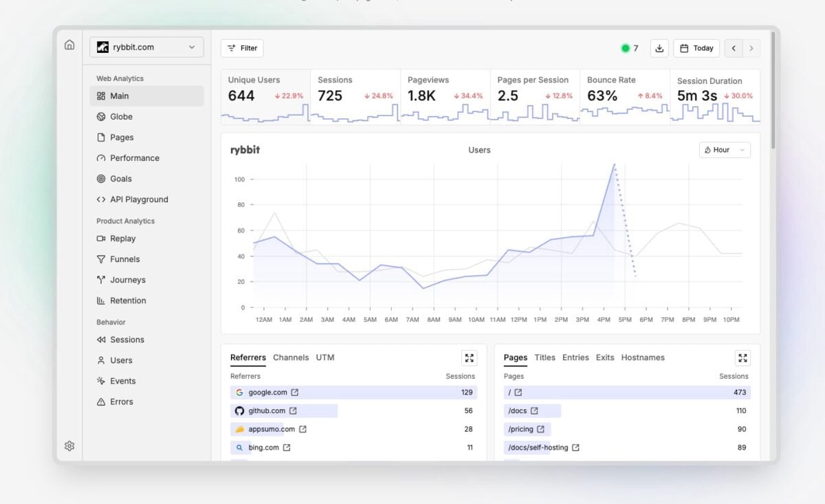
Task: Expand the Referrers panel to fullscreen
Action: (x=469, y=358)
